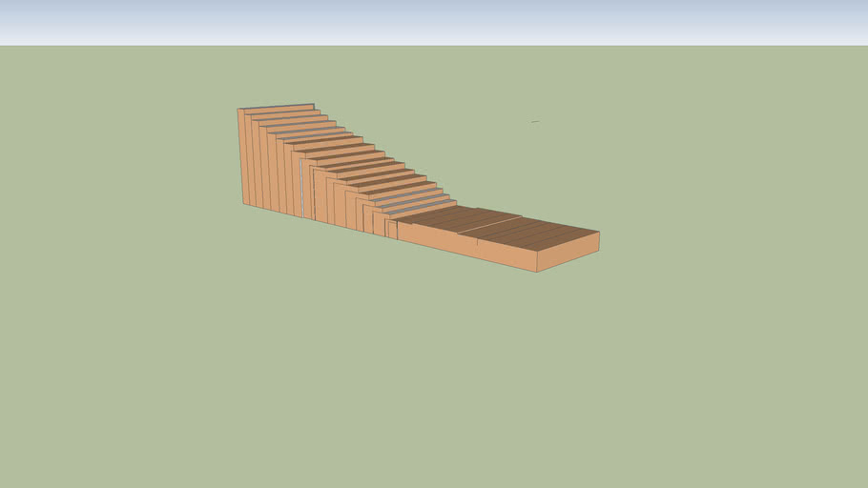The width and height of the screenshot is (868, 488).
Task: Click the right half of the platform top
Action: (x=539, y=234)
